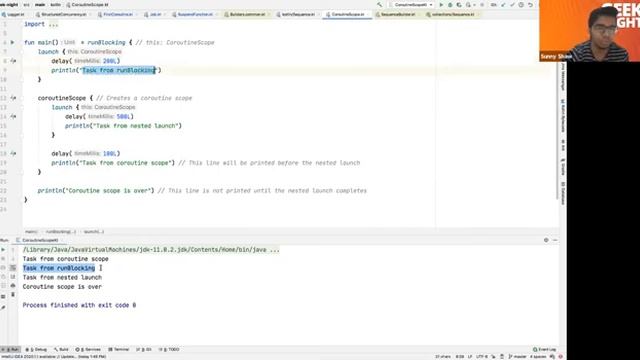
Task: Open the run configuration dropdown
Action: [x=411, y=5]
